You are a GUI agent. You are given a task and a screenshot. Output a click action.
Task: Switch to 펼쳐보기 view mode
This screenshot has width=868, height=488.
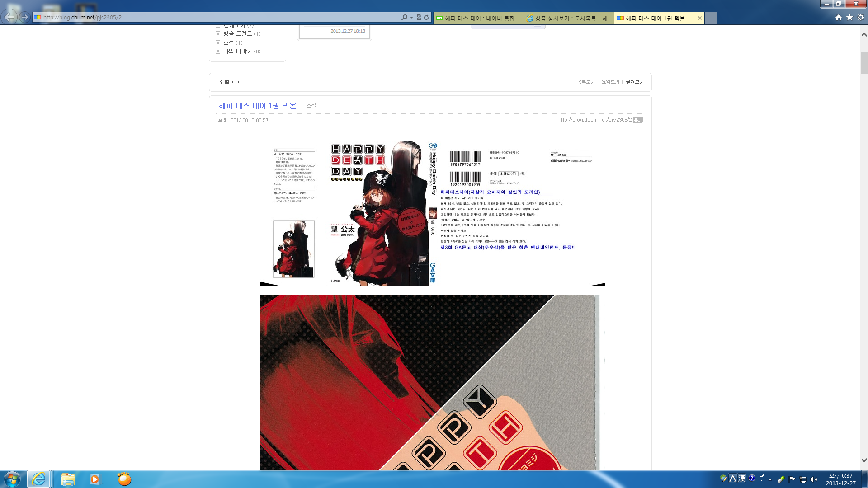(634, 82)
